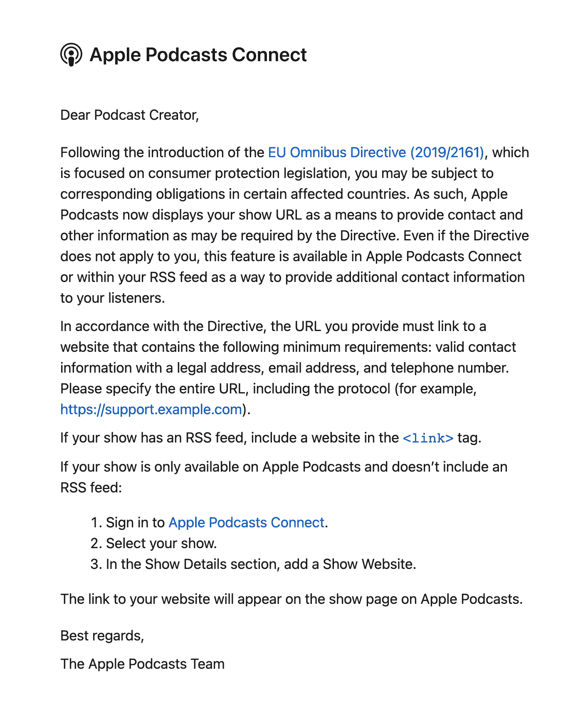Click the 'to your listeners.' line
The image size is (588, 712).
tap(113, 298)
